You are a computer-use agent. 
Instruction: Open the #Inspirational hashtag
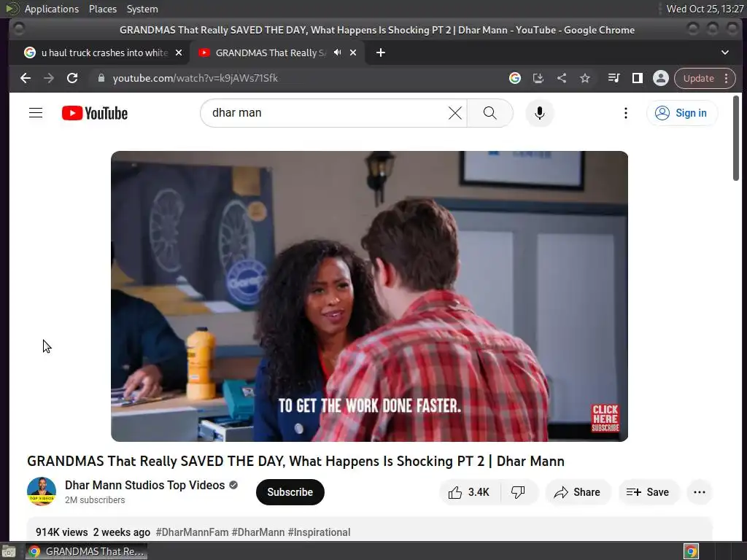319,532
